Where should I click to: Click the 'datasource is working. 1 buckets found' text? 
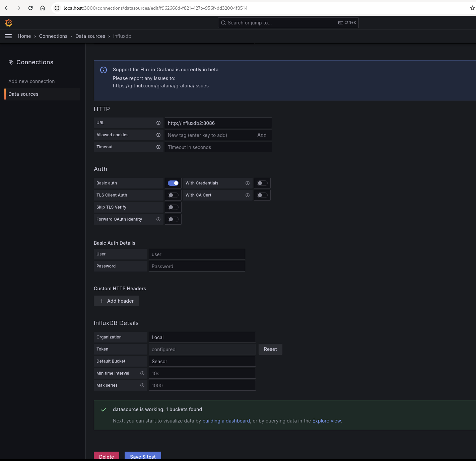pos(157,409)
